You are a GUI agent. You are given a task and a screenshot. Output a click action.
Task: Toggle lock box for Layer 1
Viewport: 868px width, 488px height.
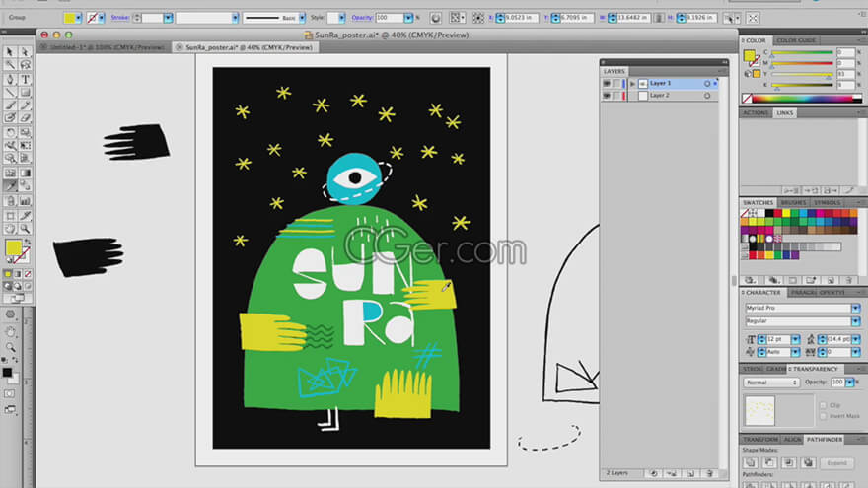point(616,84)
